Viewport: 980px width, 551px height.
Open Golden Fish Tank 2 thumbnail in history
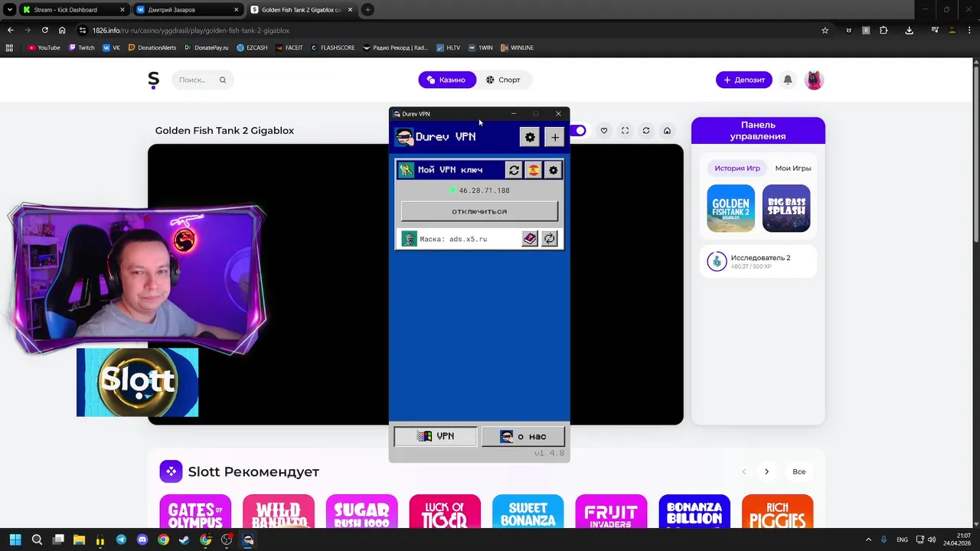coord(730,208)
